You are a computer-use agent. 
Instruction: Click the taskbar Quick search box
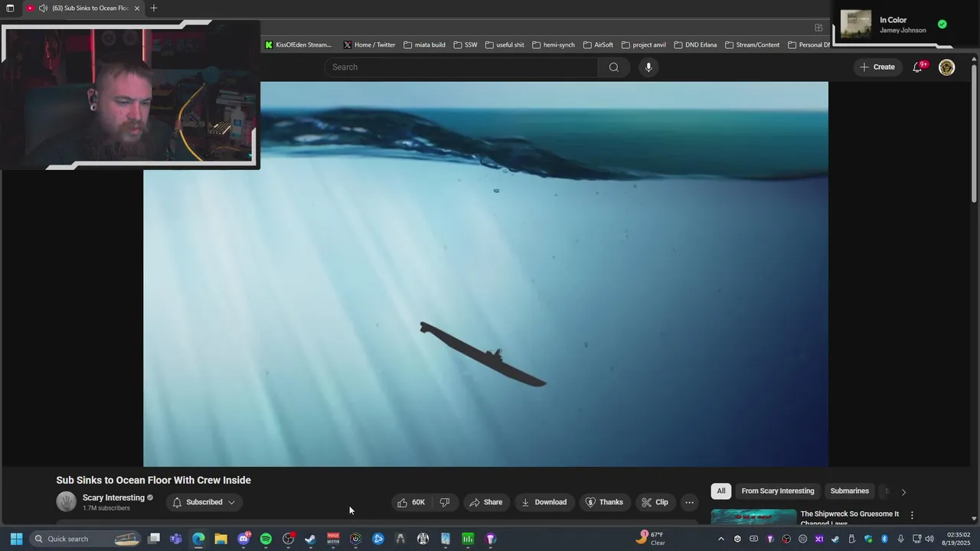coord(86,539)
